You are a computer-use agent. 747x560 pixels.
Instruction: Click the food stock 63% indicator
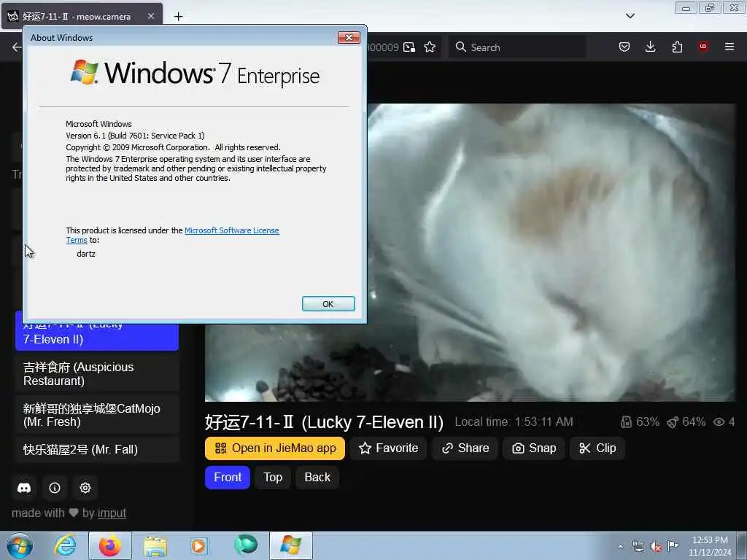pyautogui.click(x=640, y=422)
